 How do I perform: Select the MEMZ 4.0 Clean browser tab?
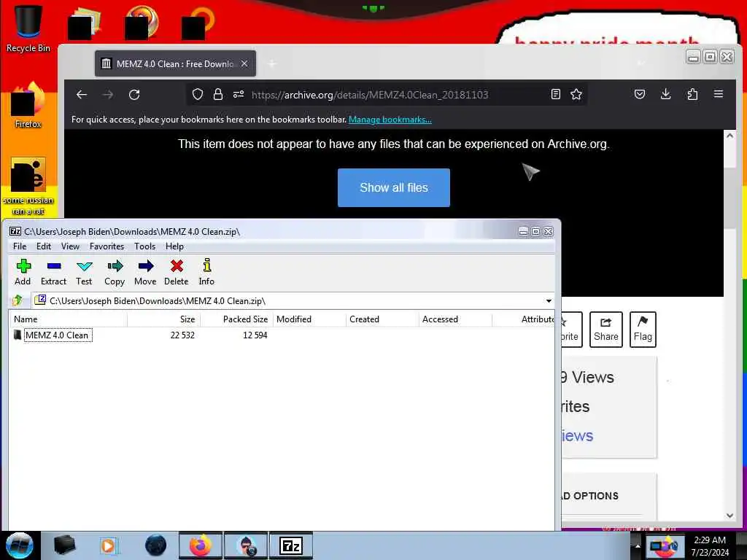(x=175, y=63)
